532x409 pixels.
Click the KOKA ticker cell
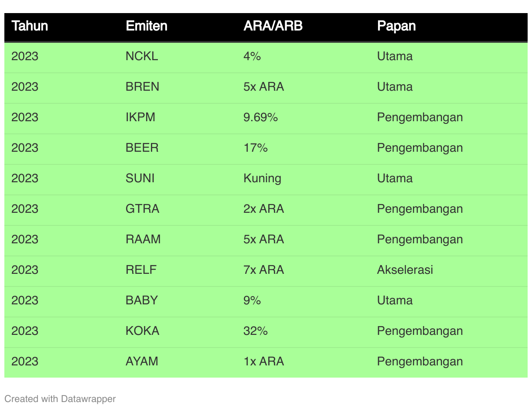click(x=143, y=331)
